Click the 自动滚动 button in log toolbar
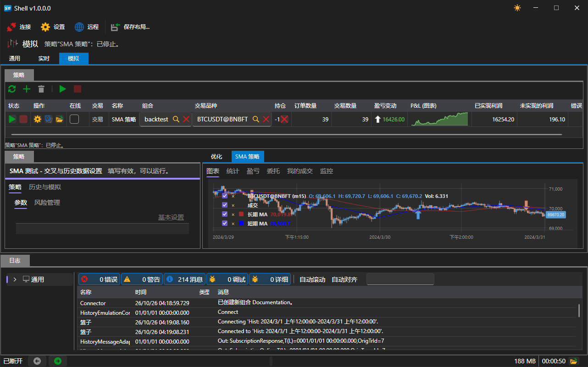The width and height of the screenshot is (588, 367). pos(312,279)
